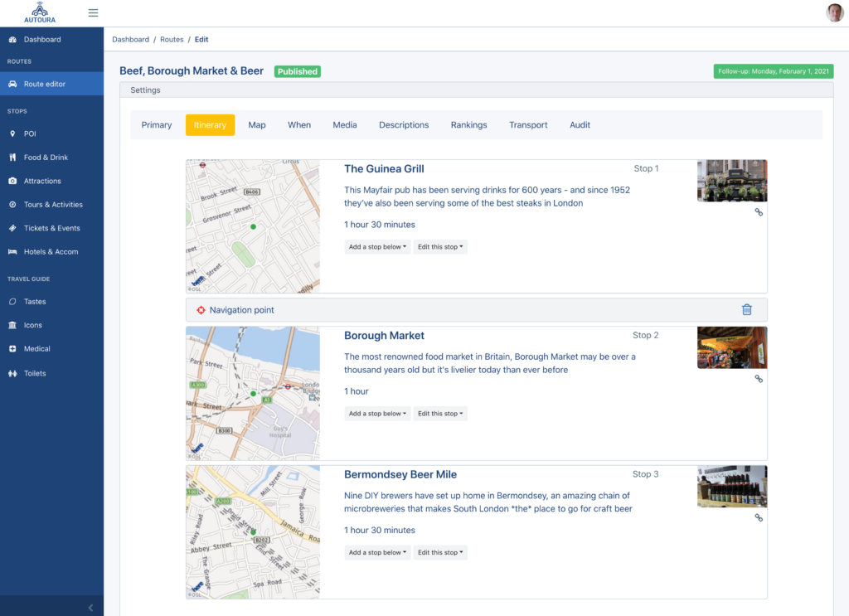Viewport: 849px width, 616px height.
Task: Click the link icon for Bermondsey Beer Mile
Action: (759, 518)
